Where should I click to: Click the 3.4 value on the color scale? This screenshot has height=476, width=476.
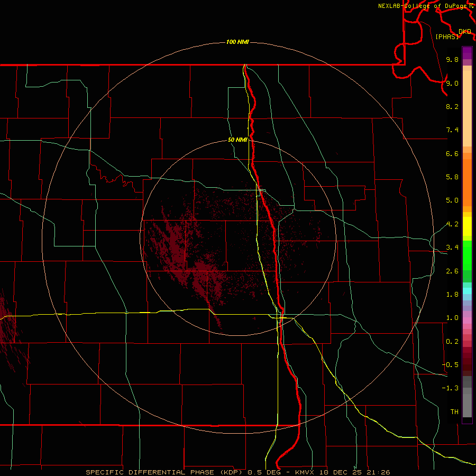[x=452, y=248]
